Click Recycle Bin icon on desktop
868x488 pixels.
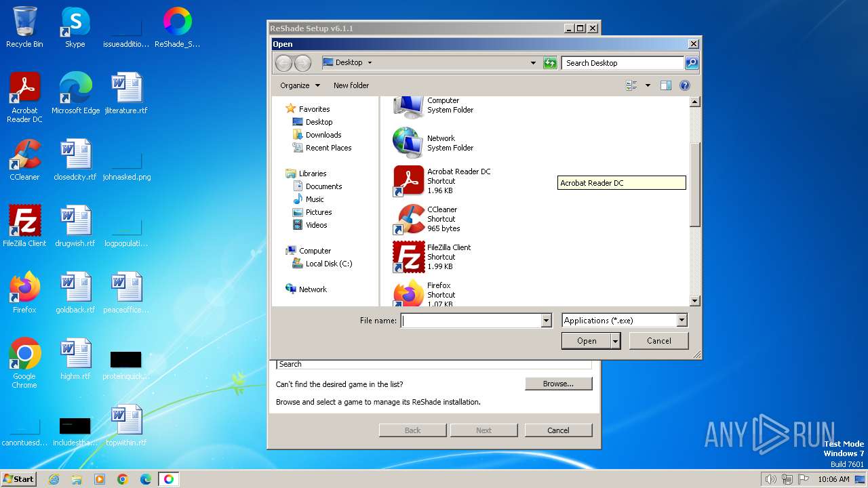[24, 27]
